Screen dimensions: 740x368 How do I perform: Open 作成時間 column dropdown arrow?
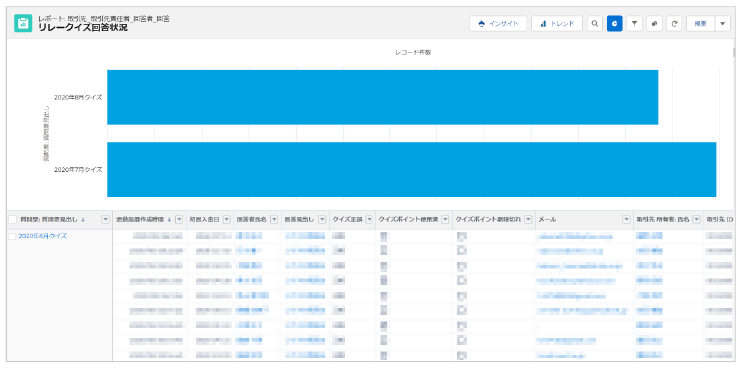179,219
